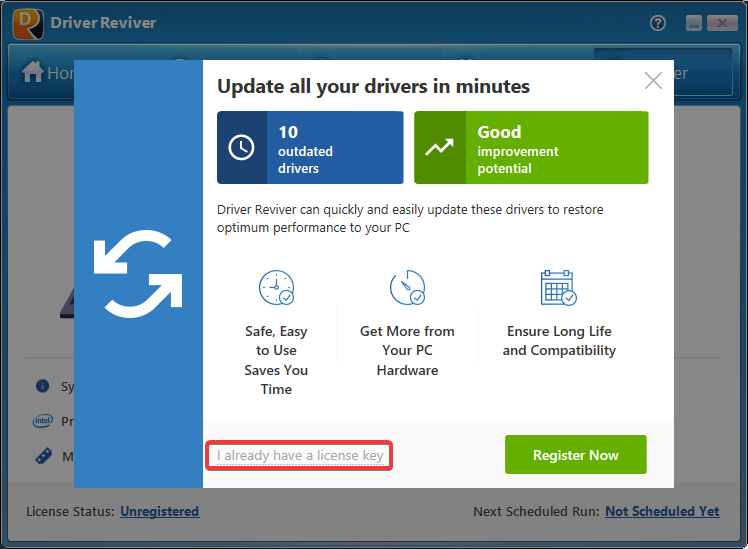Screen dimensions: 748x549
Task: Click the Driver Reviver logo icon
Action: [28, 24]
